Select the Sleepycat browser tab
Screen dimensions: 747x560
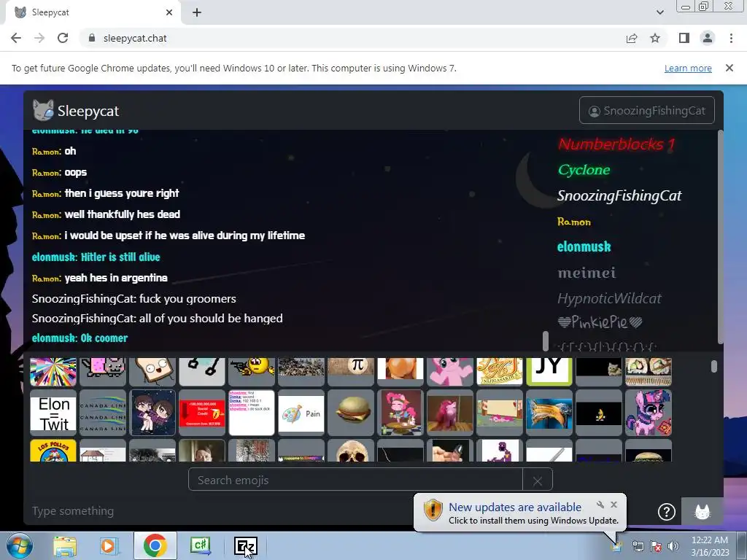point(93,12)
